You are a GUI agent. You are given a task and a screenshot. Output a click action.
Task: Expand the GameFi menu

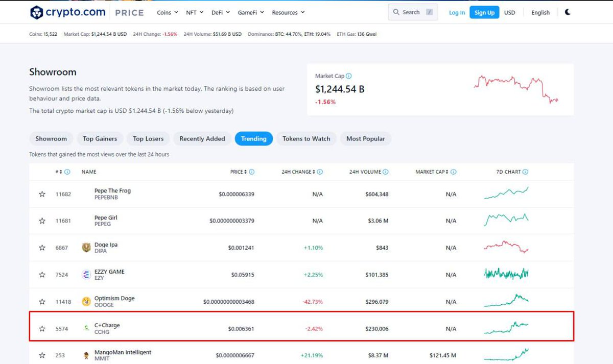251,12
